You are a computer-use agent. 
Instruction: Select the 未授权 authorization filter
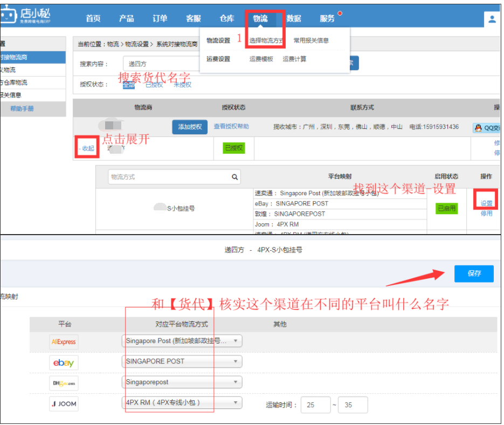[x=183, y=85]
